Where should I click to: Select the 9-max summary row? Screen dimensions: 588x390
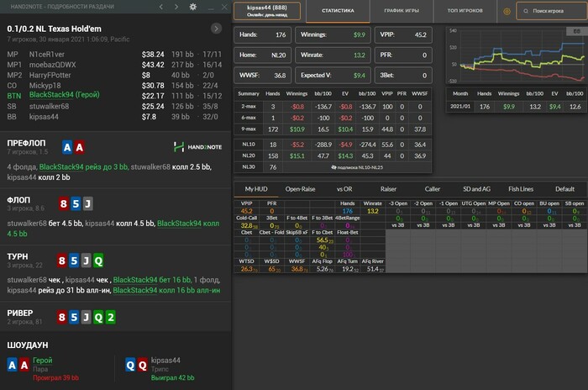(x=333, y=129)
